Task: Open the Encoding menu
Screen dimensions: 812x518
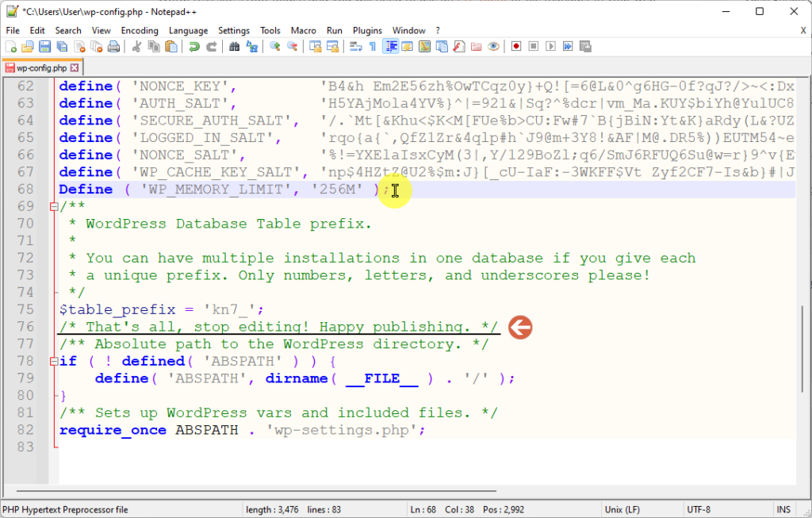Action: click(140, 31)
